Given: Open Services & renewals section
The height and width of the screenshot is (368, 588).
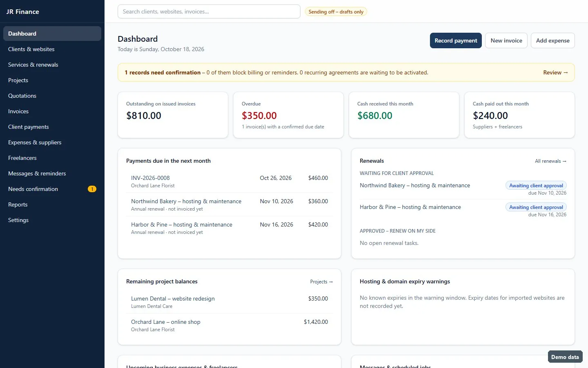Looking at the screenshot, I should 52,65.
